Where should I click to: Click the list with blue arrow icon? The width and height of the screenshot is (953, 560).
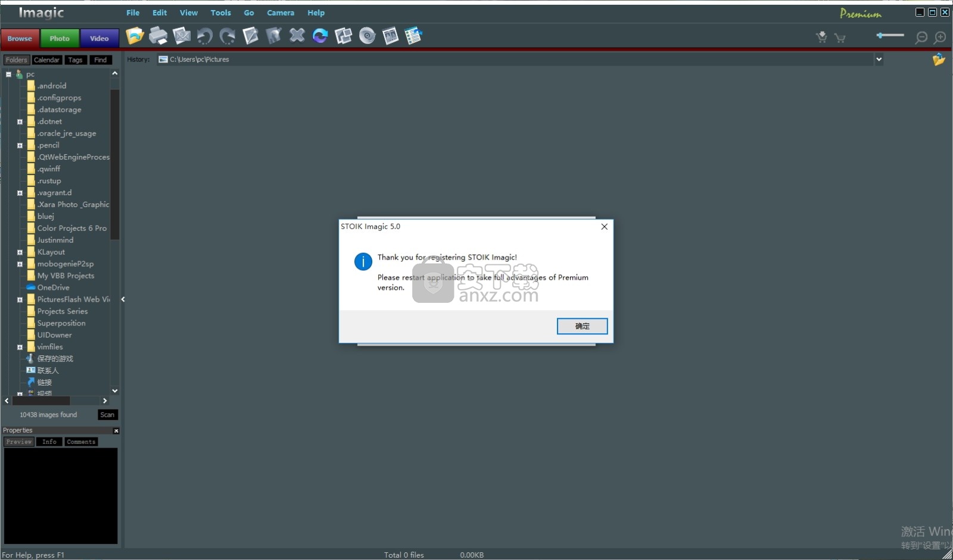point(413,36)
